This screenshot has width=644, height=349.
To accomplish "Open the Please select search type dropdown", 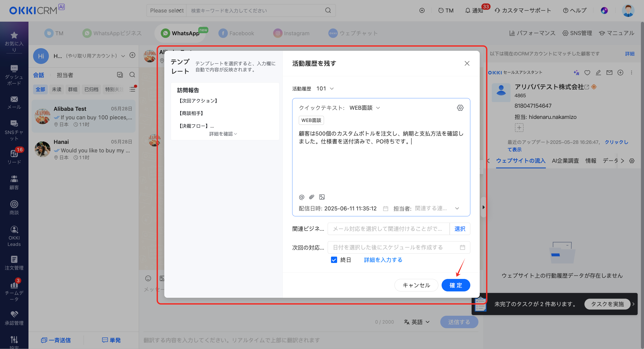I will click(166, 11).
